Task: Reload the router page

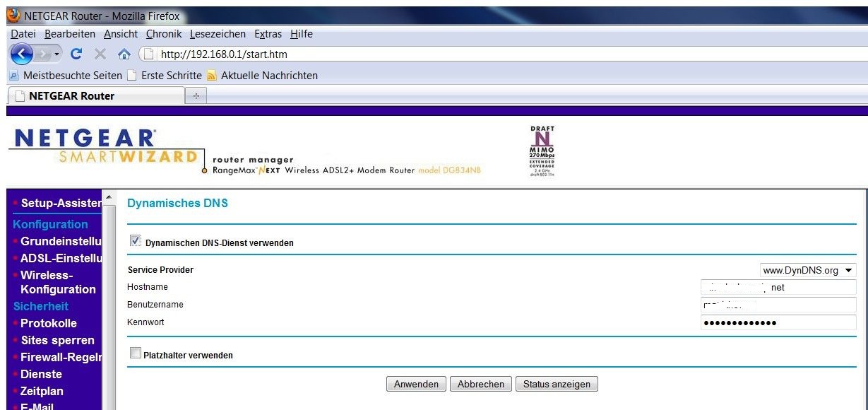Action: pyautogui.click(x=77, y=54)
